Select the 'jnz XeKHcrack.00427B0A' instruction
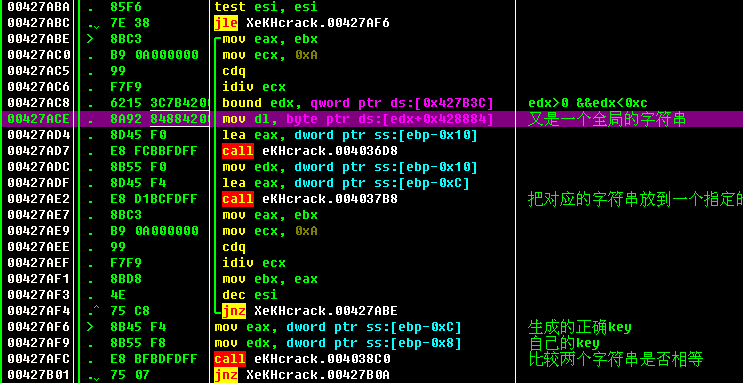Viewport: 743px width, 383px height. [302, 375]
